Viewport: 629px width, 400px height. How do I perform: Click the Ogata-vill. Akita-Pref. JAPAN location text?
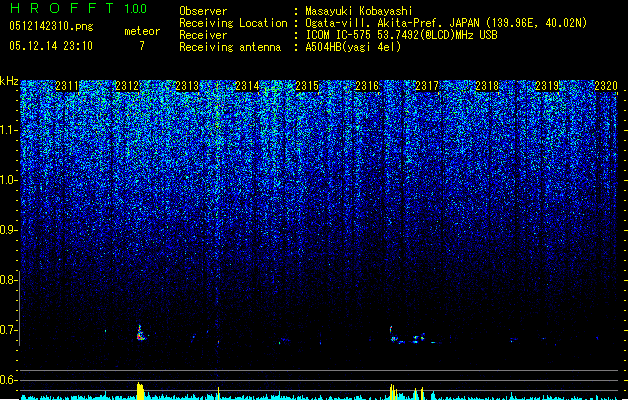[x=446, y=23]
